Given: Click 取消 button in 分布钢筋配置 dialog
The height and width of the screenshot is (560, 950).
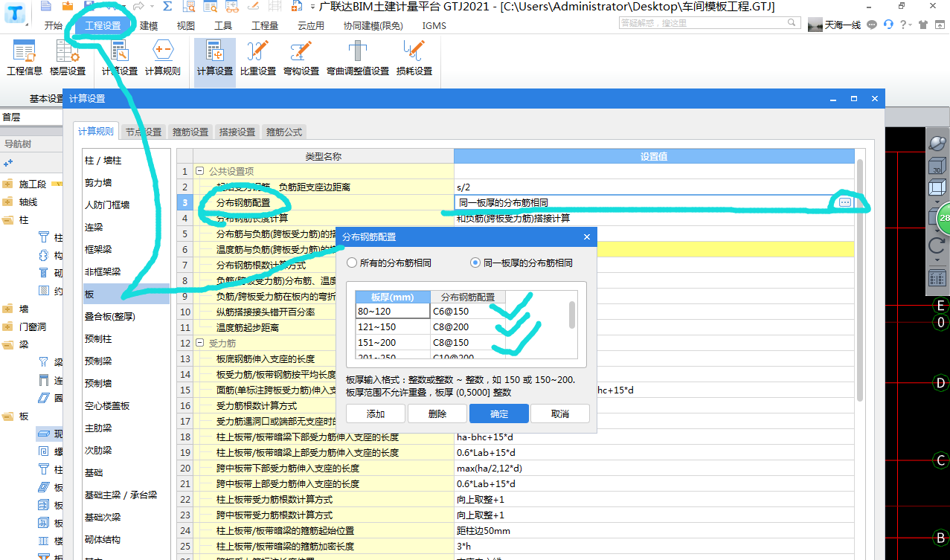Looking at the screenshot, I should tap(560, 413).
